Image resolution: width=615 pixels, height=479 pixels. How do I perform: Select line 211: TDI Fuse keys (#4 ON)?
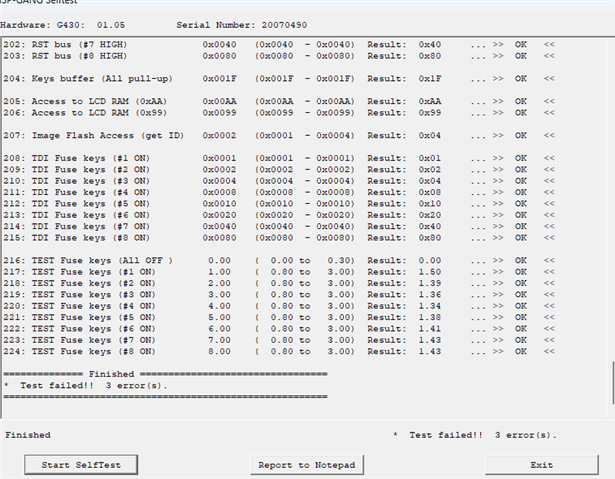(279, 192)
